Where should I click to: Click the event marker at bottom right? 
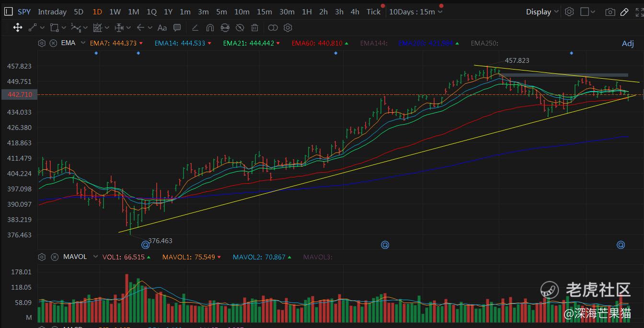point(621,245)
